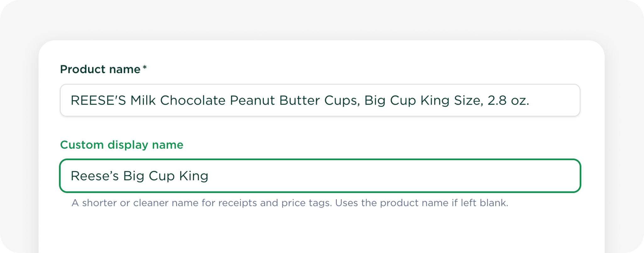Screen dimensions: 644x253
Task: Focus the Product name input field
Action: pos(320,100)
